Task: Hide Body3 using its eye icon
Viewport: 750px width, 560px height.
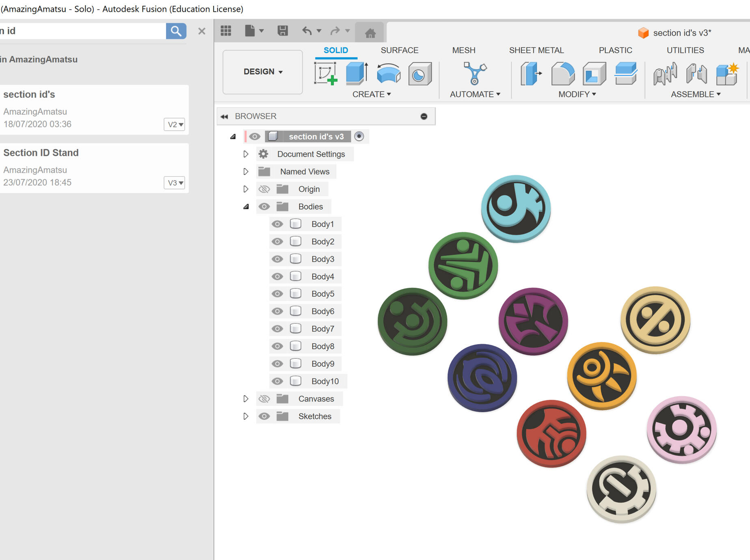Action: [277, 259]
